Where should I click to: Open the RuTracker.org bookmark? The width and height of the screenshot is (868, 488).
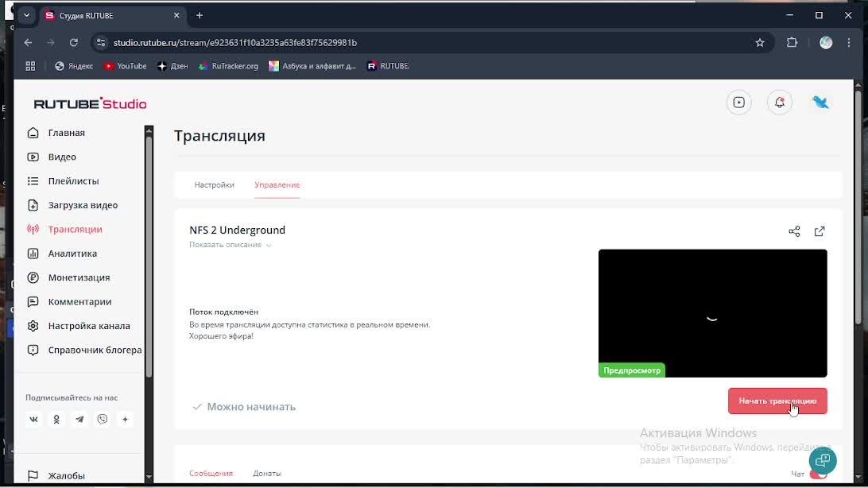coord(229,66)
